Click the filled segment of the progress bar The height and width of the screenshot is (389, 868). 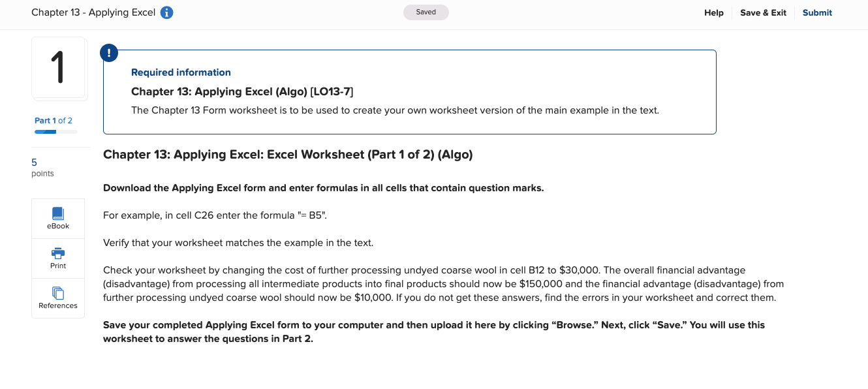tap(44, 131)
